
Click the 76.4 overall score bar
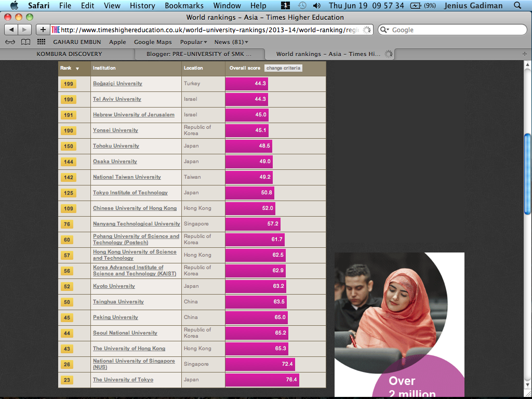click(x=262, y=380)
